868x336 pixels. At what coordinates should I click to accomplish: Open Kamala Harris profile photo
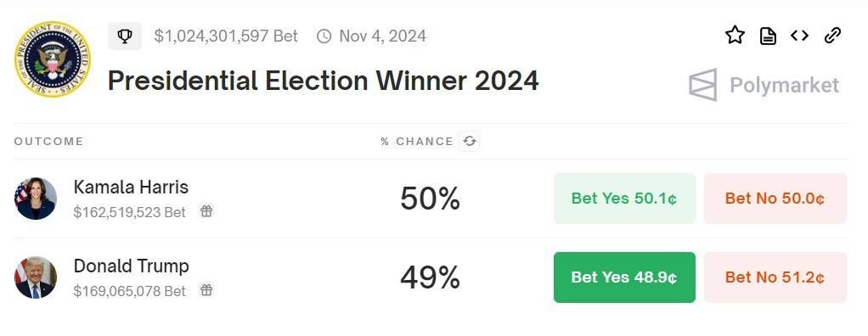pos(36,199)
